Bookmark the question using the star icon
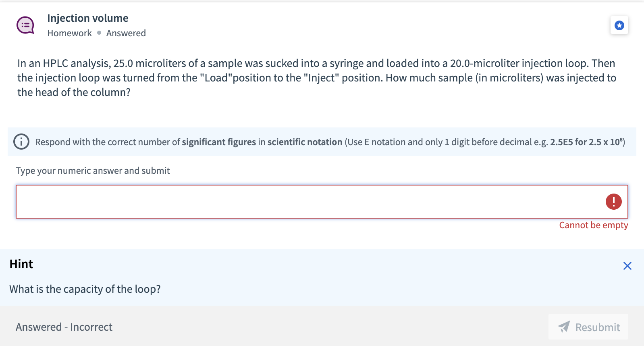This screenshot has width=644, height=346. point(619,25)
